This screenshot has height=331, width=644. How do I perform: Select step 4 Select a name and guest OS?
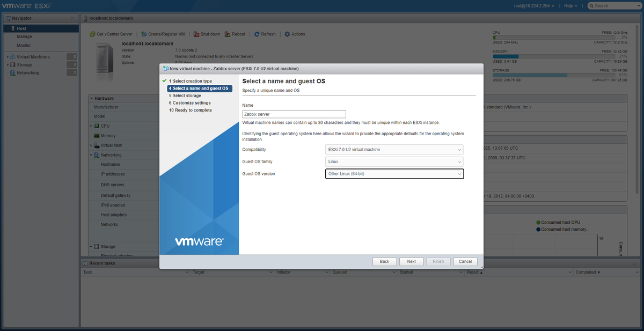click(199, 89)
